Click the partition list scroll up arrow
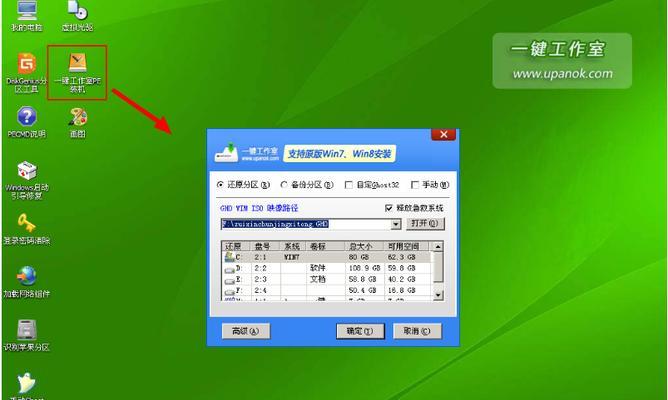This screenshot has width=668, height=400. [438, 247]
